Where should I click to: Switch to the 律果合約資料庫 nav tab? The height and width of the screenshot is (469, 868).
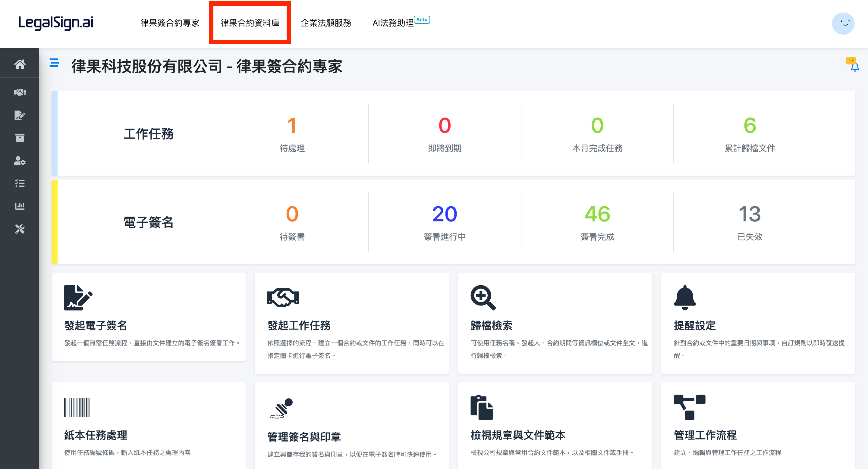250,23
